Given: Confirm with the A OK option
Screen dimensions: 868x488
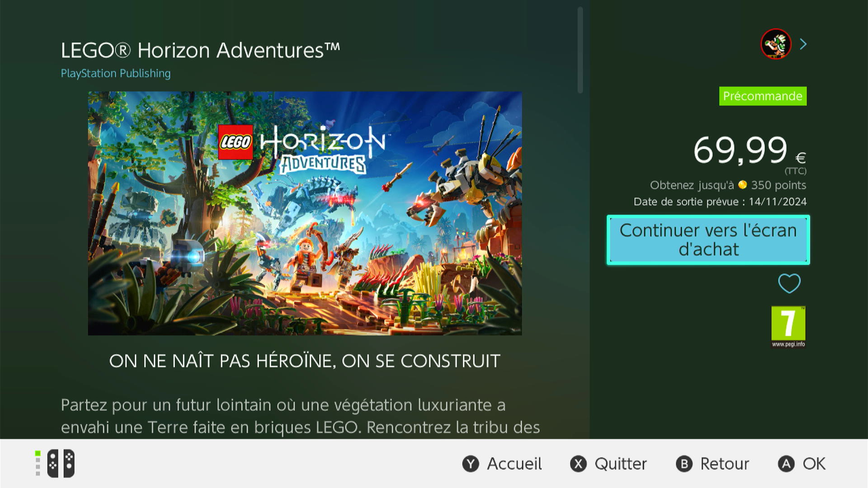Looking at the screenshot, I should [x=802, y=464].
